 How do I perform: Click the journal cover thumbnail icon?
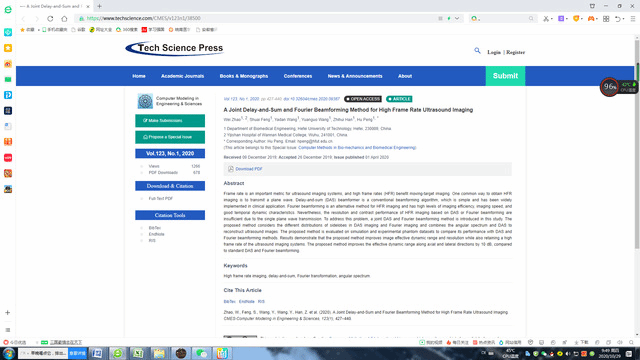tap(145, 101)
